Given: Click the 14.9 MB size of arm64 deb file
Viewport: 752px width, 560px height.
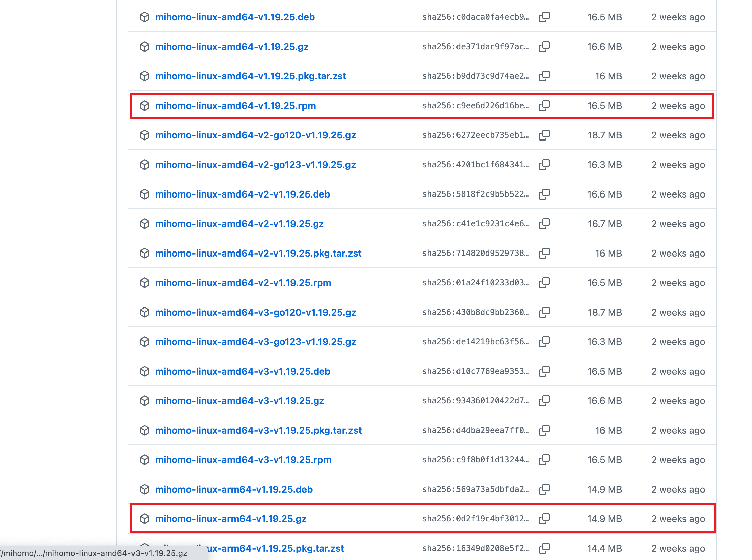Looking at the screenshot, I should coord(604,489).
